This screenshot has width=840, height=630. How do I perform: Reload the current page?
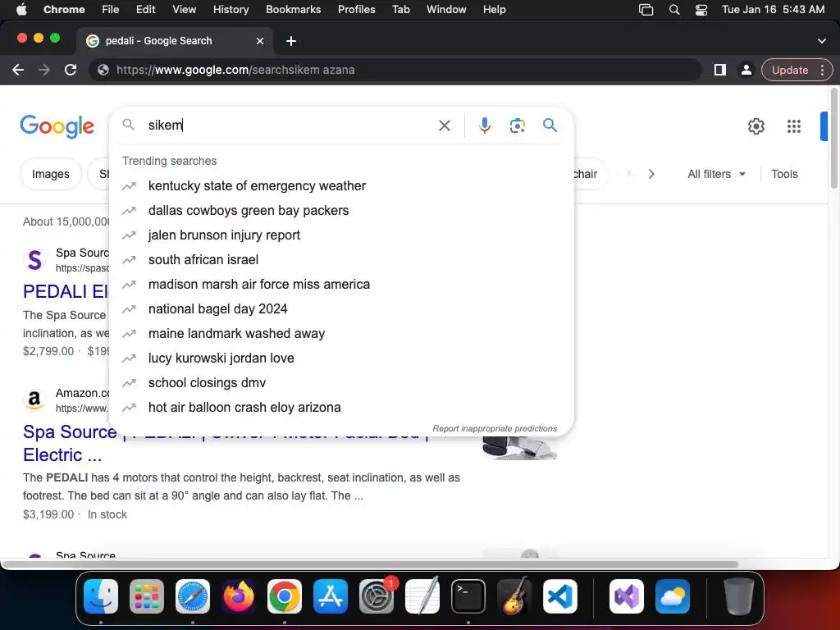[71, 70]
